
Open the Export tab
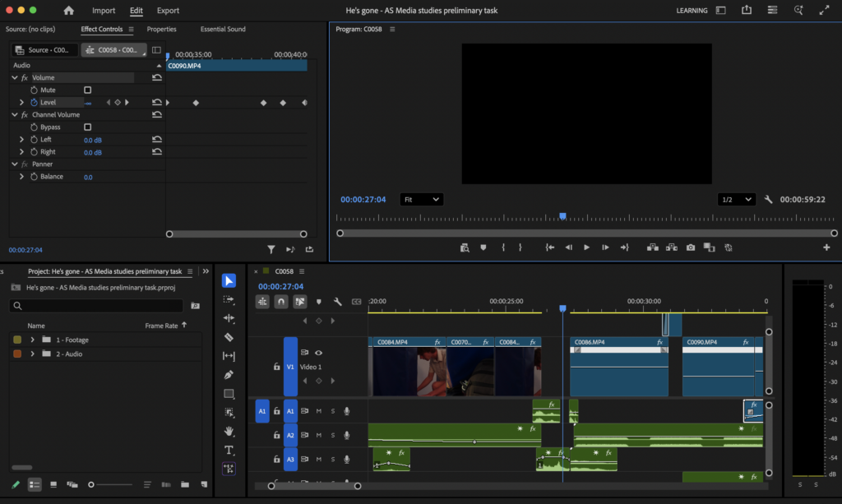tap(168, 11)
